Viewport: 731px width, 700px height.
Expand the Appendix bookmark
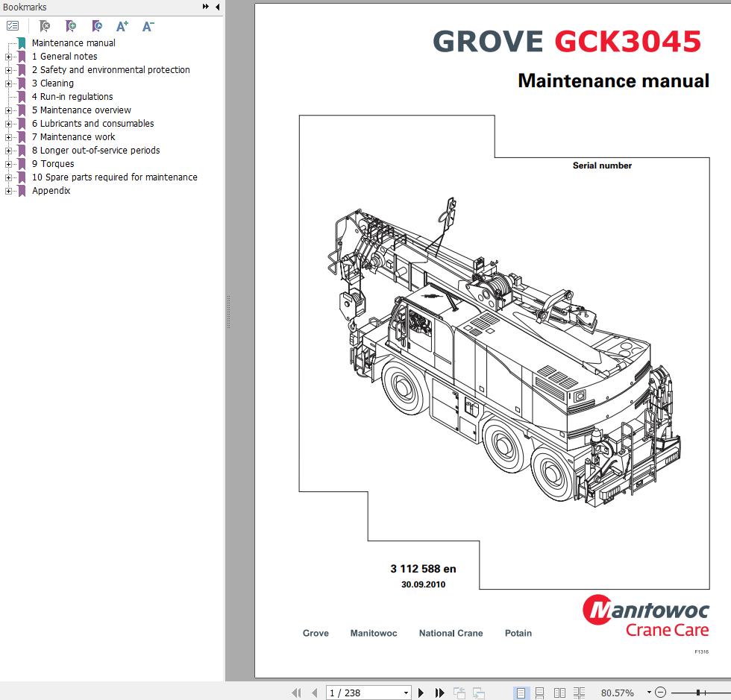[x=8, y=191]
